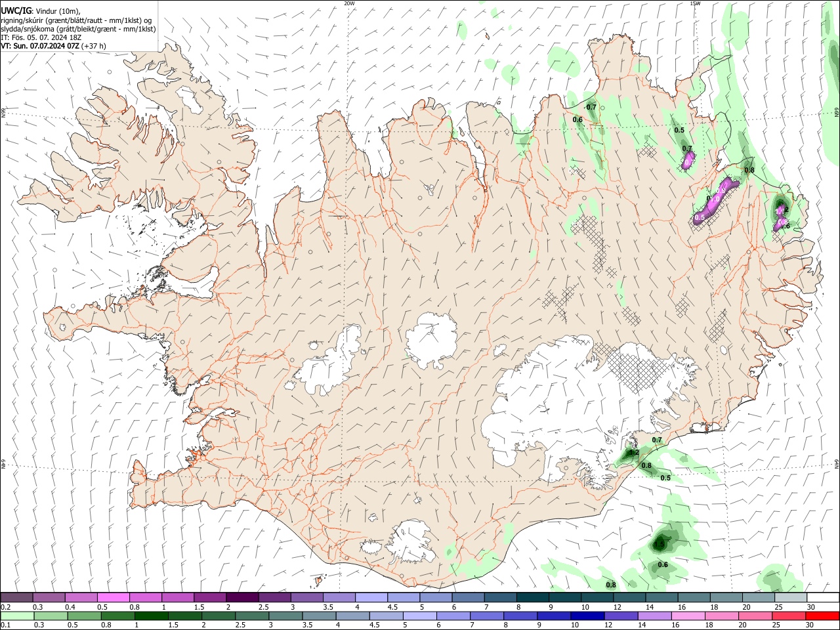The image size is (840, 630).
Task: Click the long purple snow band in northeast Iceland
Action: pyautogui.click(x=715, y=200)
